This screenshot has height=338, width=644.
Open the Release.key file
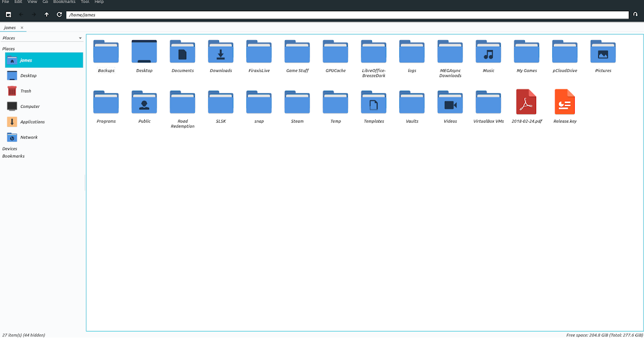[565, 102]
